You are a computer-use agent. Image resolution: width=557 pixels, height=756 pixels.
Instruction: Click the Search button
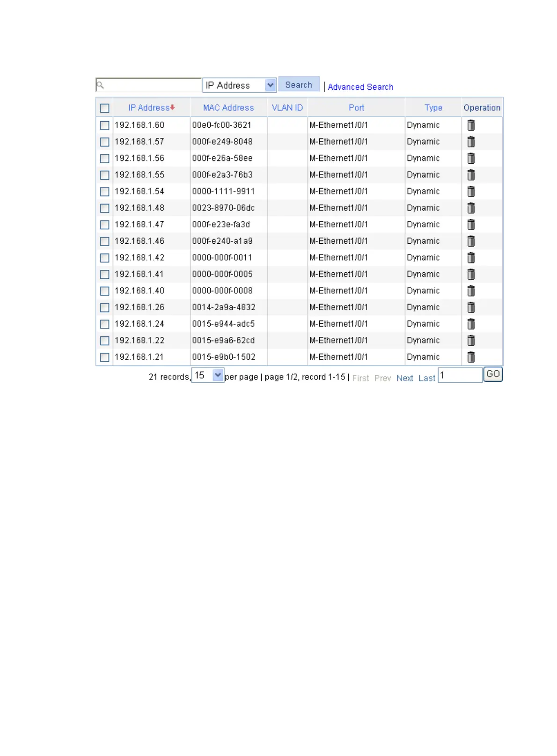tap(299, 85)
